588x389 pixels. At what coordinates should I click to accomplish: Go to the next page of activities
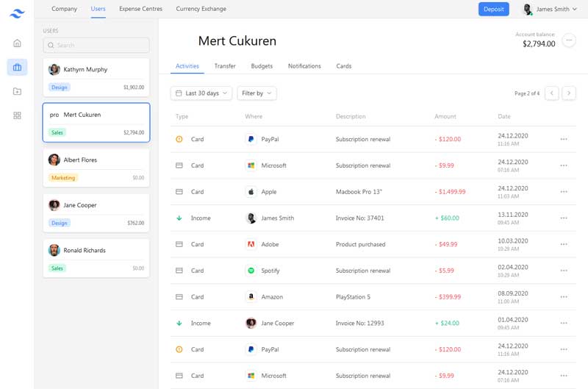tap(569, 93)
